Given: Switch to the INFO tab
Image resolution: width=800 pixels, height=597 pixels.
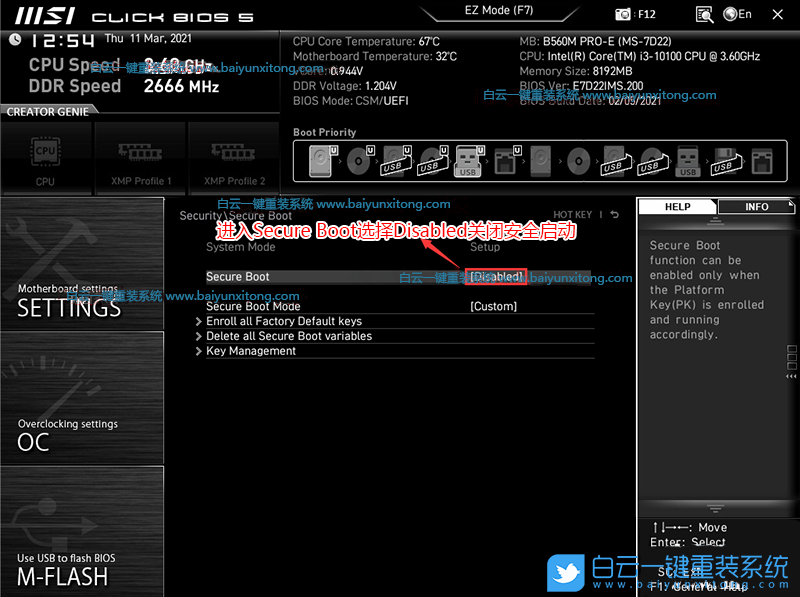Looking at the screenshot, I should click(757, 207).
